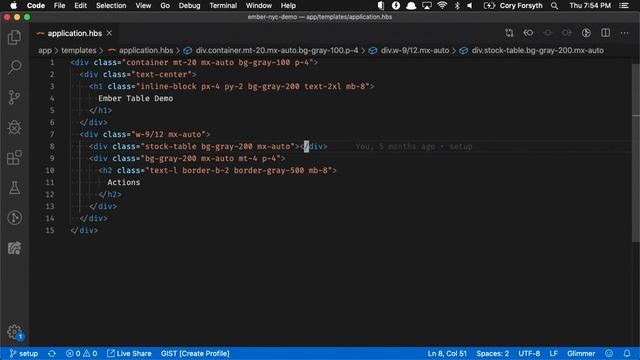Click the editor vertical scrollbar
This screenshot has width=640, height=360.
click(x=636, y=153)
